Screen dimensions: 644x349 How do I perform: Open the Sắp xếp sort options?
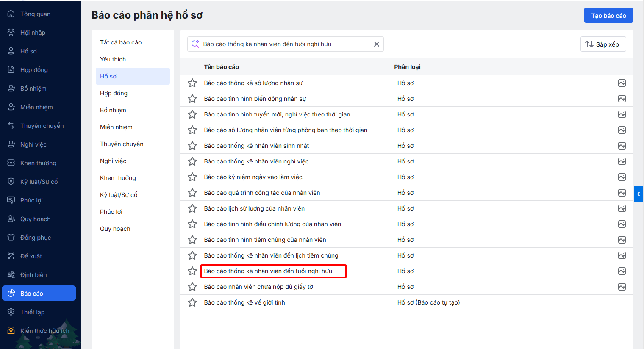tap(602, 44)
